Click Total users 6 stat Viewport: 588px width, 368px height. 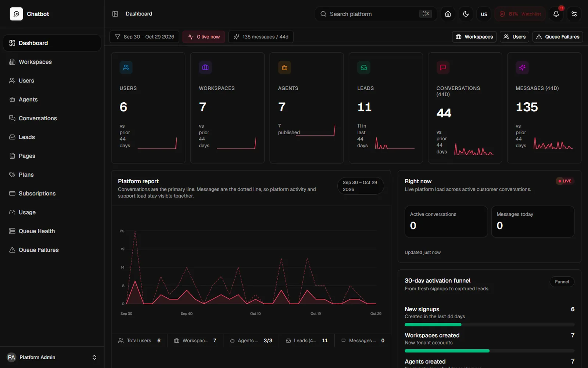(x=139, y=341)
